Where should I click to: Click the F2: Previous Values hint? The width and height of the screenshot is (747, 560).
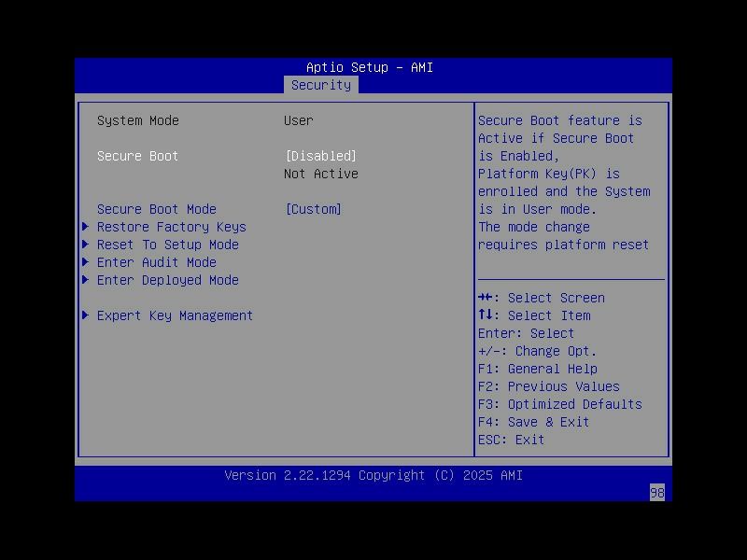[549, 386]
